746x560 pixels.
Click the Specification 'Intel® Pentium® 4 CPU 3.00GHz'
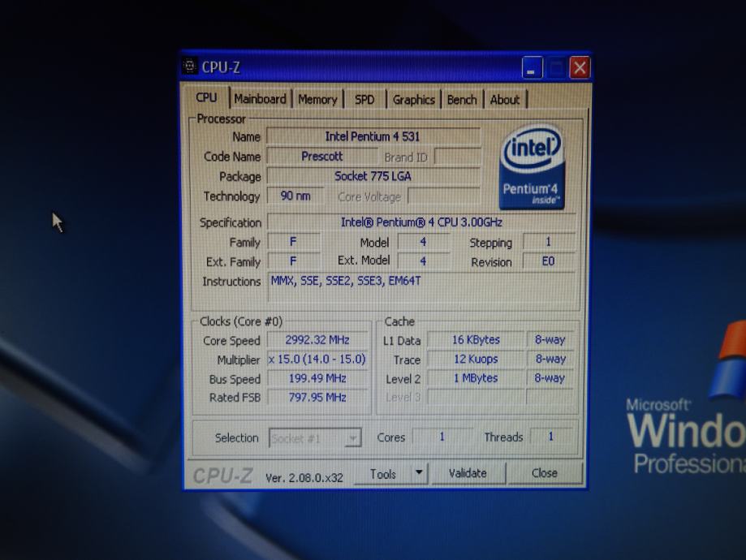tap(421, 222)
